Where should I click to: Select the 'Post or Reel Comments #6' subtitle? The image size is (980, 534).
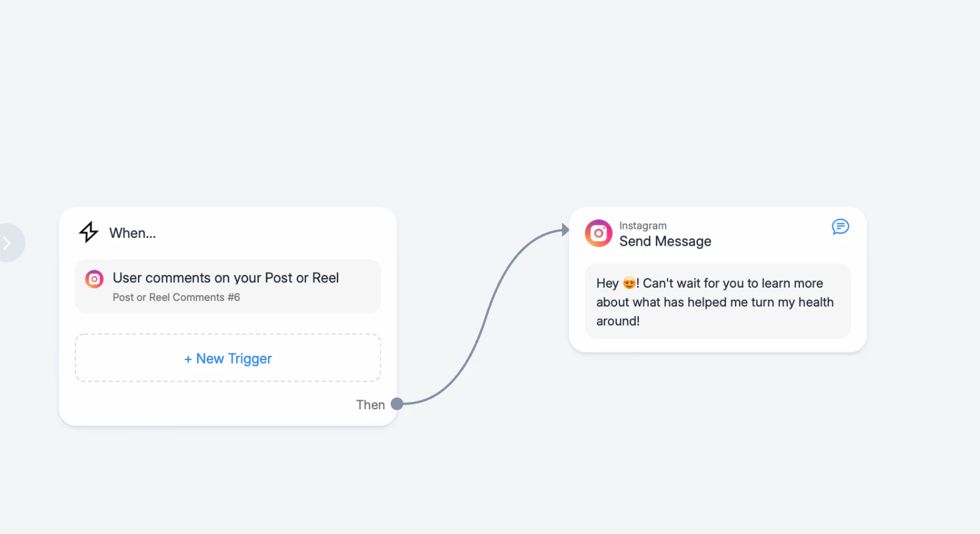(176, 297)
